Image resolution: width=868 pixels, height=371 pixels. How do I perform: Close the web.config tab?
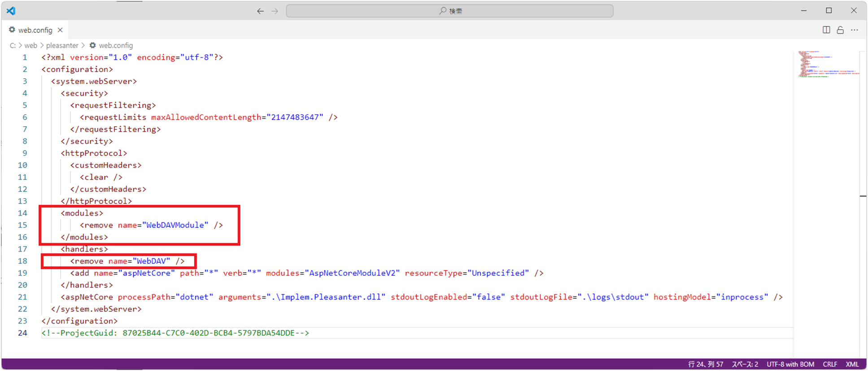60,30
